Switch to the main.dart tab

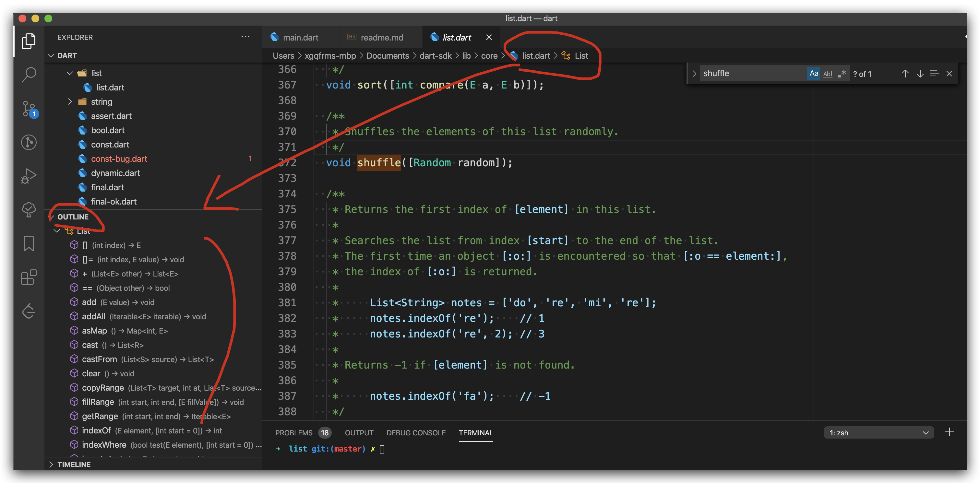coord(300,38)
